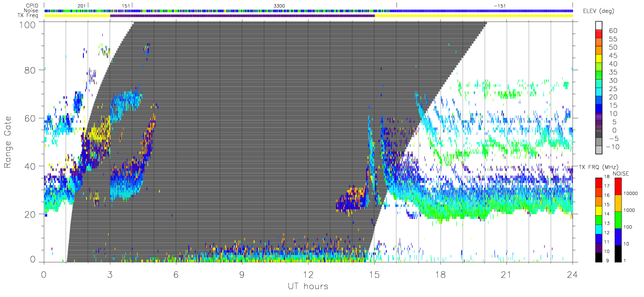Click UT hours tick label '24'
644x297 pixels.
point(573,274)
